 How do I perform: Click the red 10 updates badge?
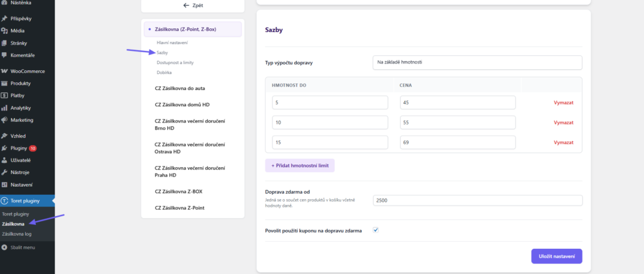click(33, 148)
